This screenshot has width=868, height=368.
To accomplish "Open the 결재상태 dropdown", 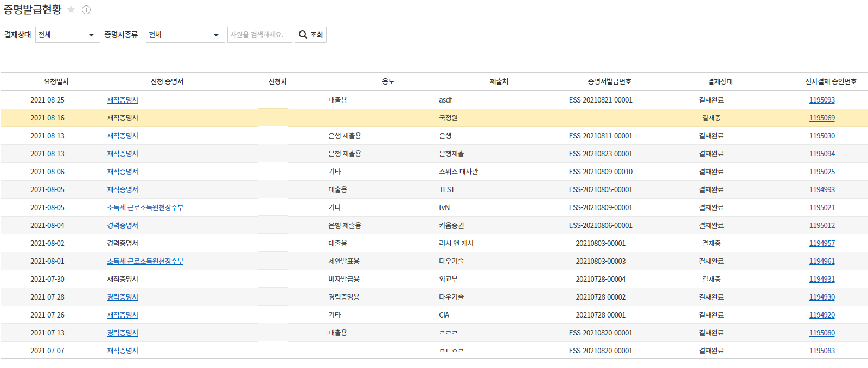I will tap(67, 35).
